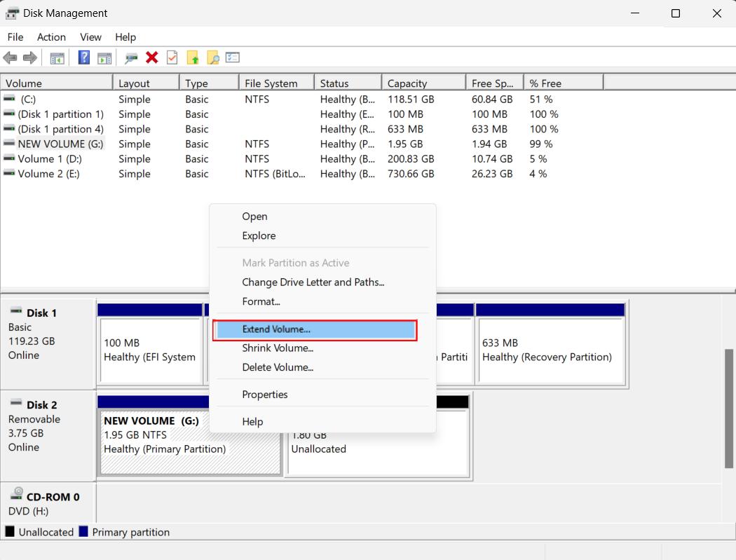Open the Action menu
The image size is (736, 560).
tap(51, 37)
